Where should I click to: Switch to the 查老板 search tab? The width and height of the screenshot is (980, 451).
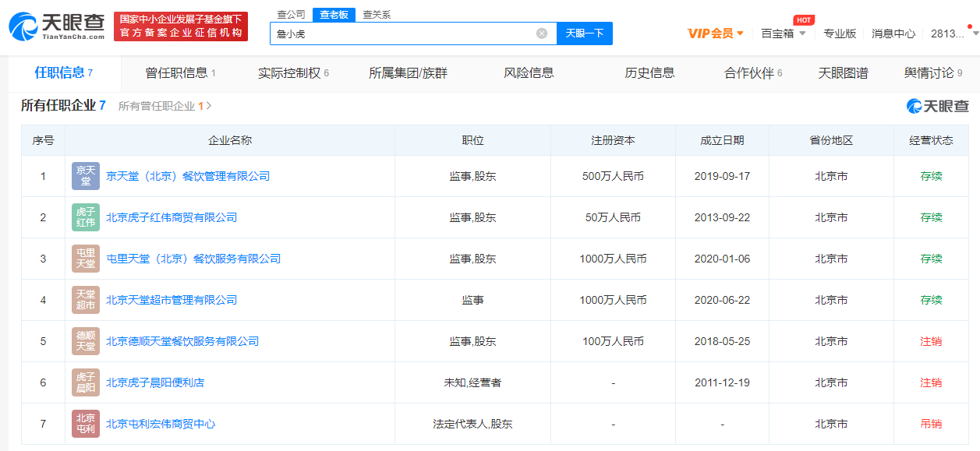tap(334, 15)
